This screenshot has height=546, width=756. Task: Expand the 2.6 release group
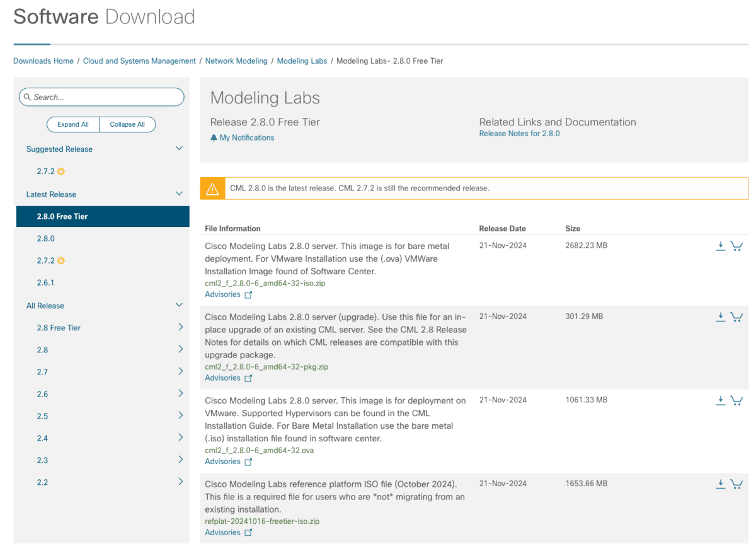point(180,393)
